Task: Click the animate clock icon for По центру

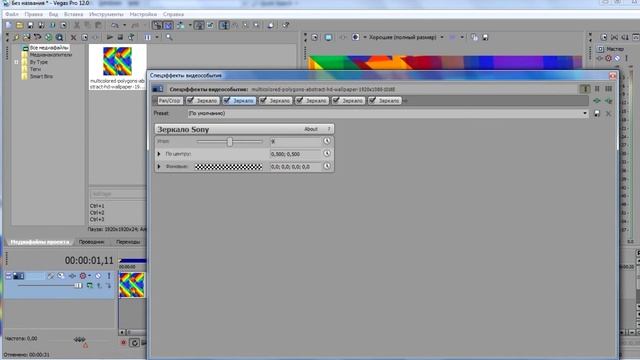Action: 327,153
